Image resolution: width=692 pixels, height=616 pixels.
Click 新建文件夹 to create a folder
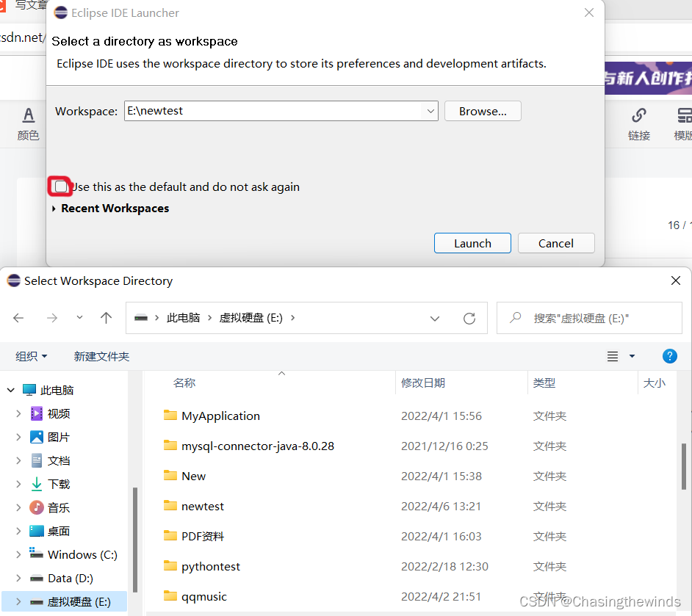click(101, 356)
